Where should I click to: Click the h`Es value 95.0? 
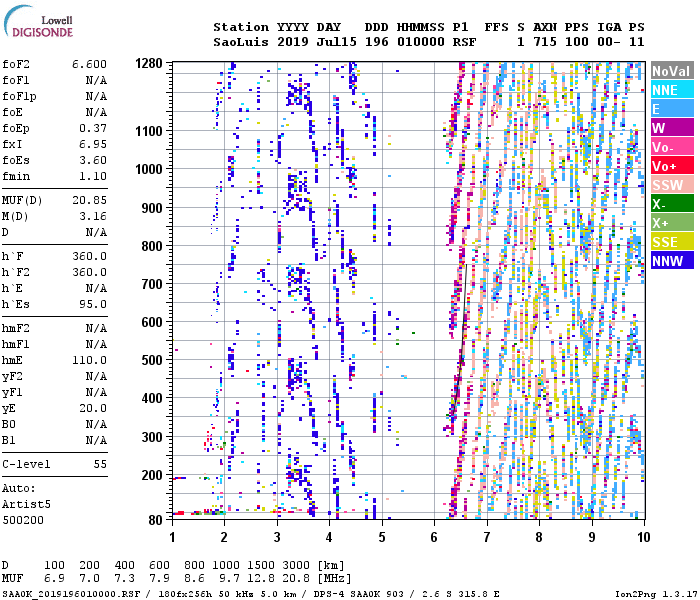(93, 304)
